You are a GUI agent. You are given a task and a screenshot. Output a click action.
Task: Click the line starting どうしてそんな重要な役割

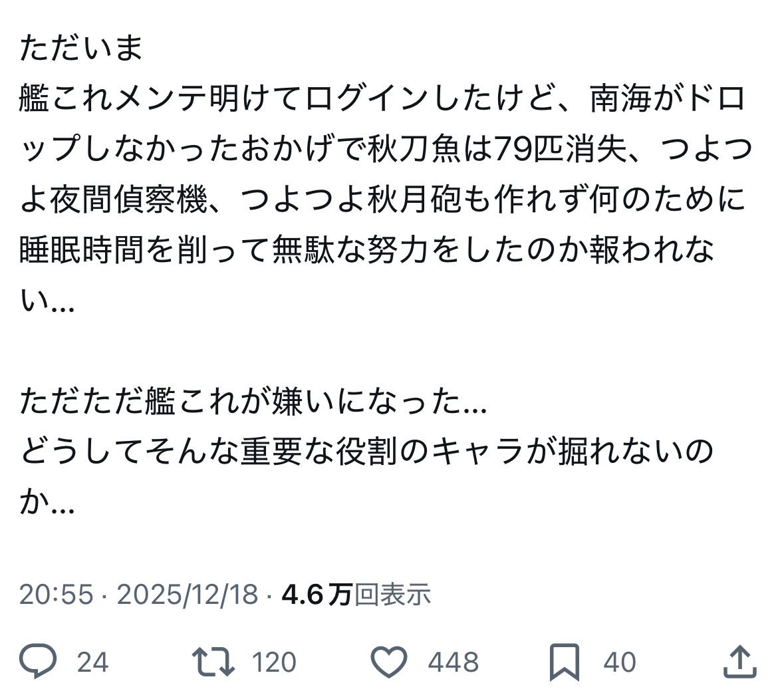point(366,452)
